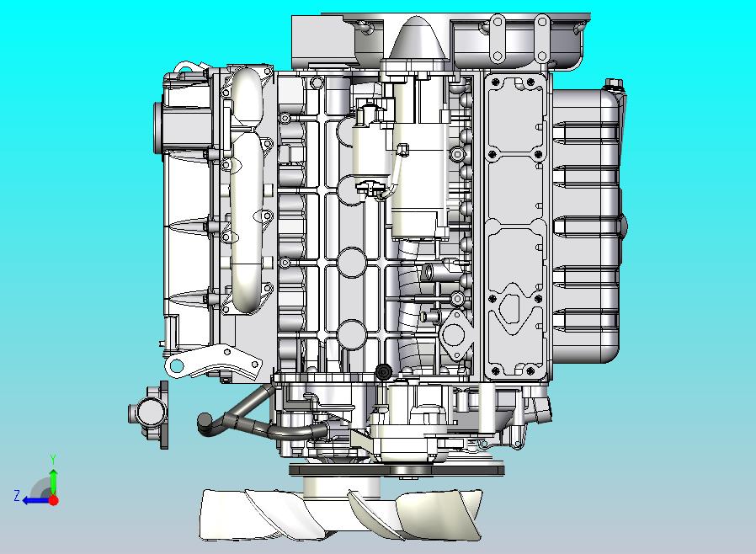This screenshot has width=756, height=554.
Task: Select the mounting bracket with the round eyelet hole
Action: [x=212, y=360]
